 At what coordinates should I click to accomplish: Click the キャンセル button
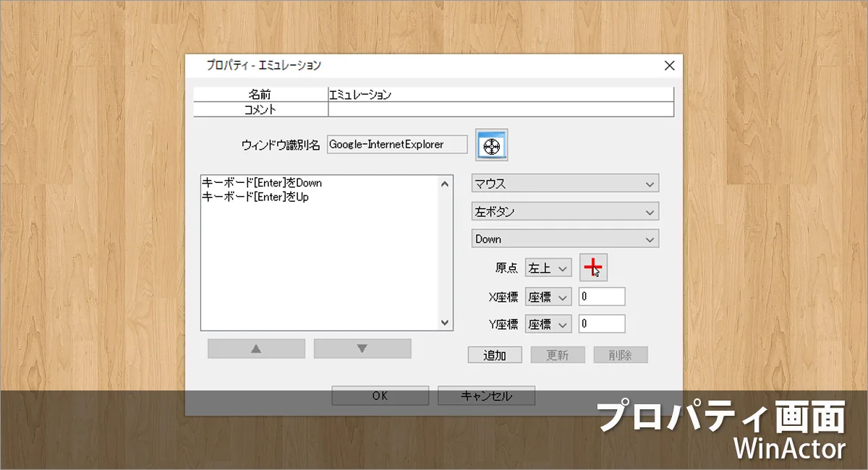click(486, 396)
